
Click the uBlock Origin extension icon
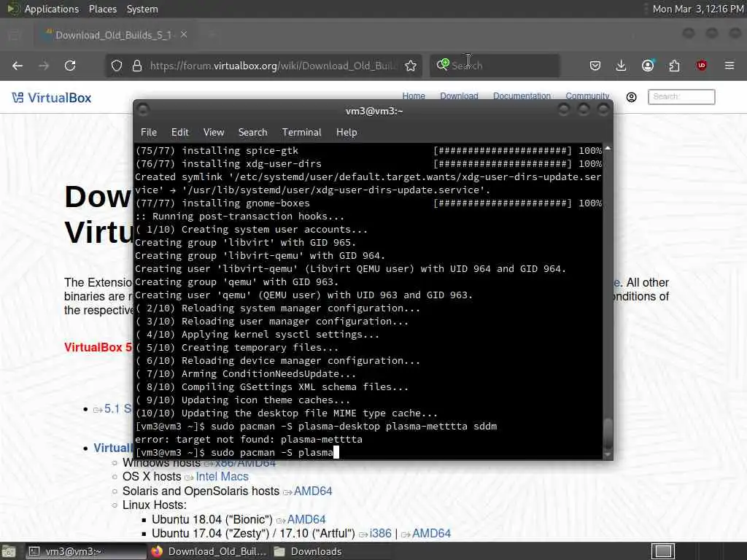[x=701, y=66]
